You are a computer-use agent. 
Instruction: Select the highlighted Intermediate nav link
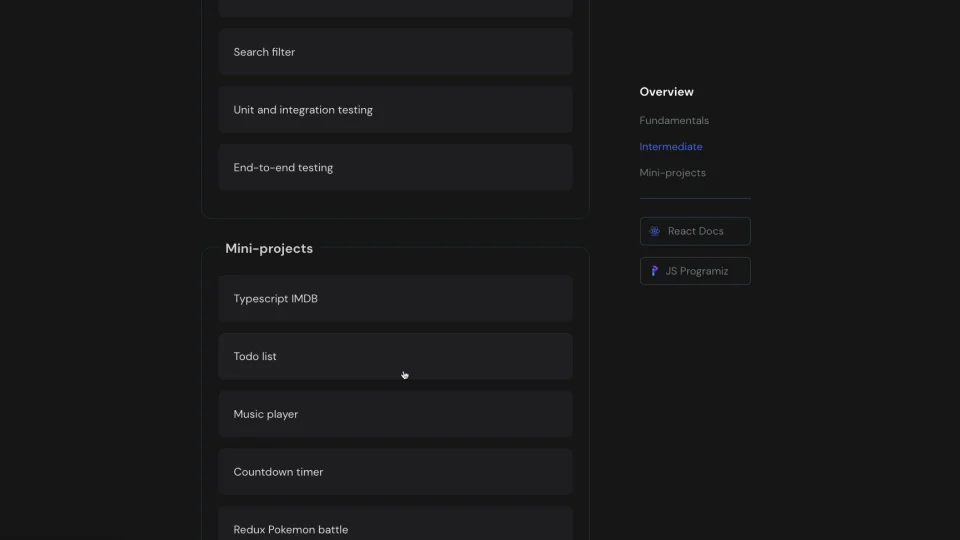coord(671,146)
